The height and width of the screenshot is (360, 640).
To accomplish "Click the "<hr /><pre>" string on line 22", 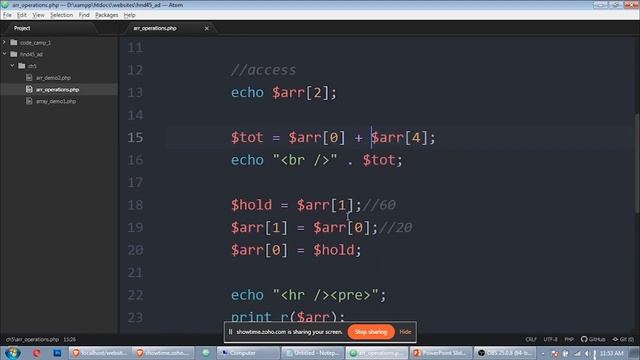I will pyautogui.click(x=326, y=295).
